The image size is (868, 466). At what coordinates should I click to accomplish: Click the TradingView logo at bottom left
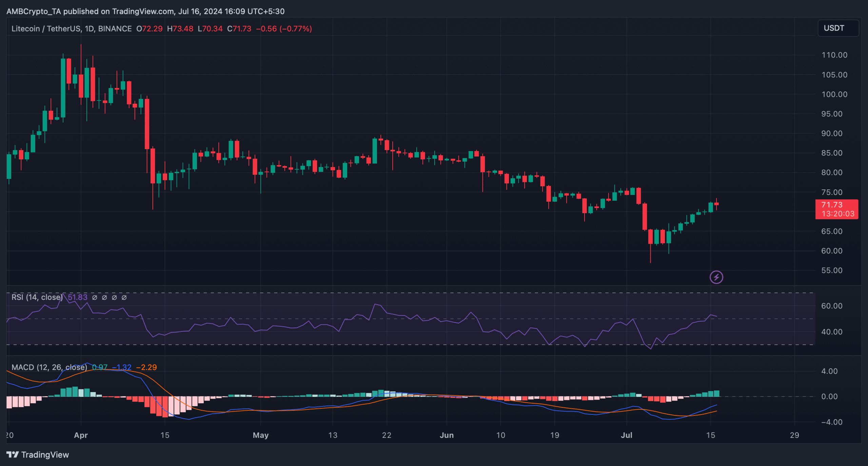pyautogui.click(x=38, y=454)
